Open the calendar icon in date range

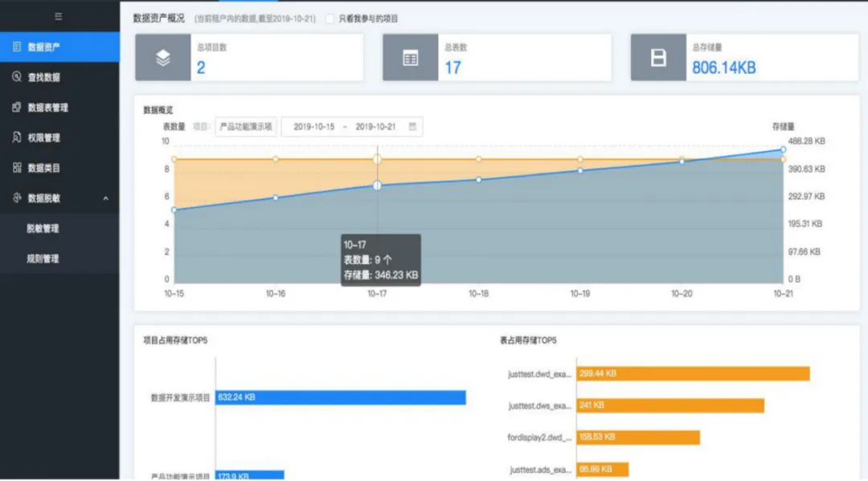[412, 127]
